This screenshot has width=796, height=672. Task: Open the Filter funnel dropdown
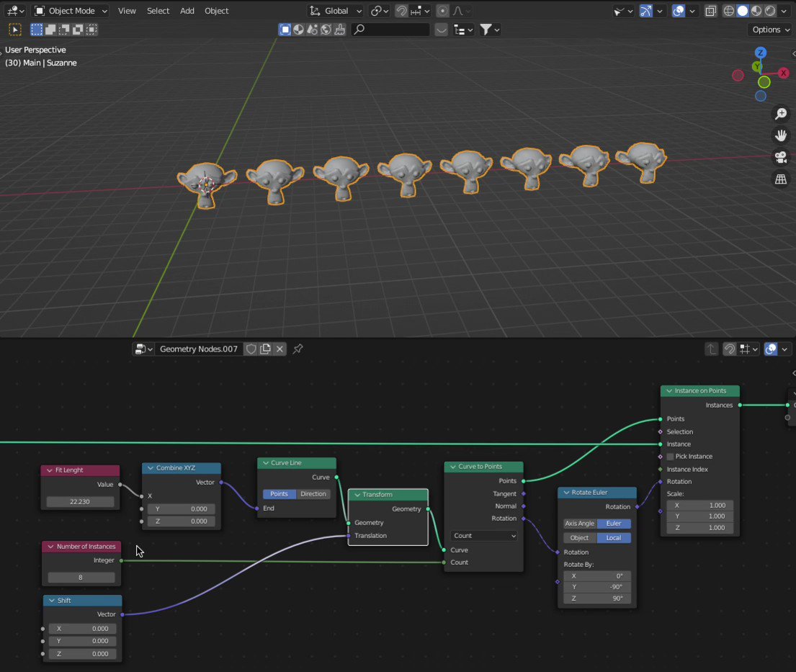(489, 30)
